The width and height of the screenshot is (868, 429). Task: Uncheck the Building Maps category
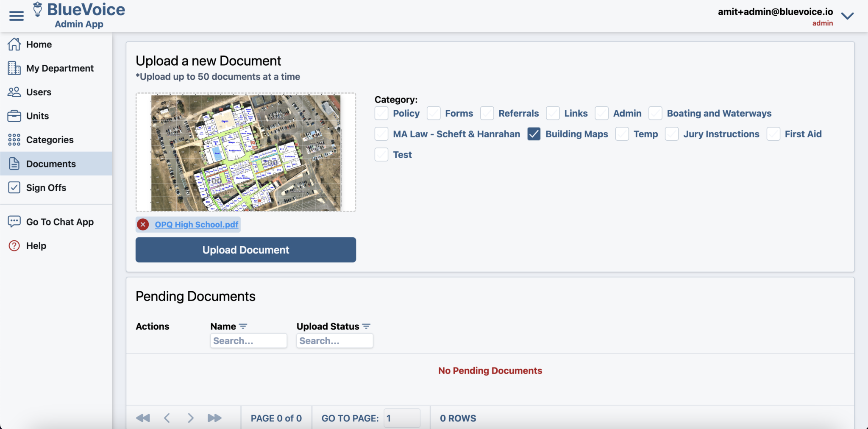(x=534, y=134)
